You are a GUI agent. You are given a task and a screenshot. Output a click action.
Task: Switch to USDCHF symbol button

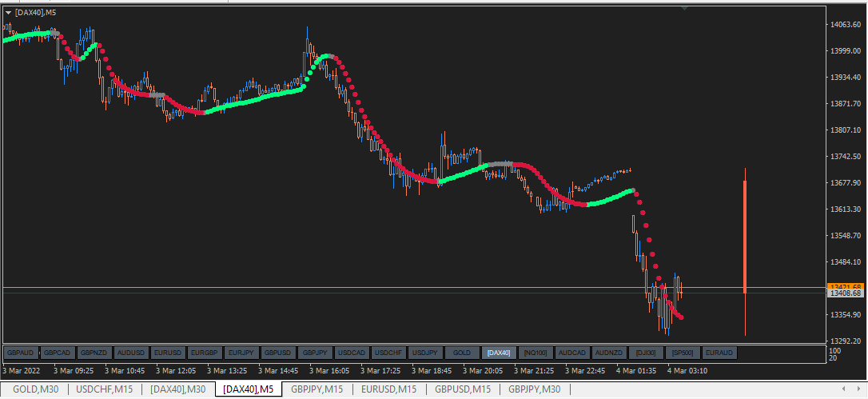tap(388, 353)
